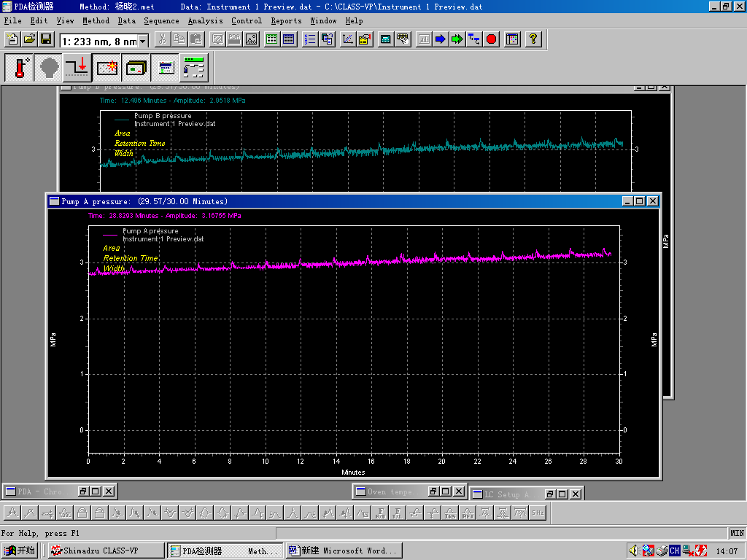Restore the minimized LC Setup window
This screenshot has width=747, height=560.
click(x=549, y=494)
